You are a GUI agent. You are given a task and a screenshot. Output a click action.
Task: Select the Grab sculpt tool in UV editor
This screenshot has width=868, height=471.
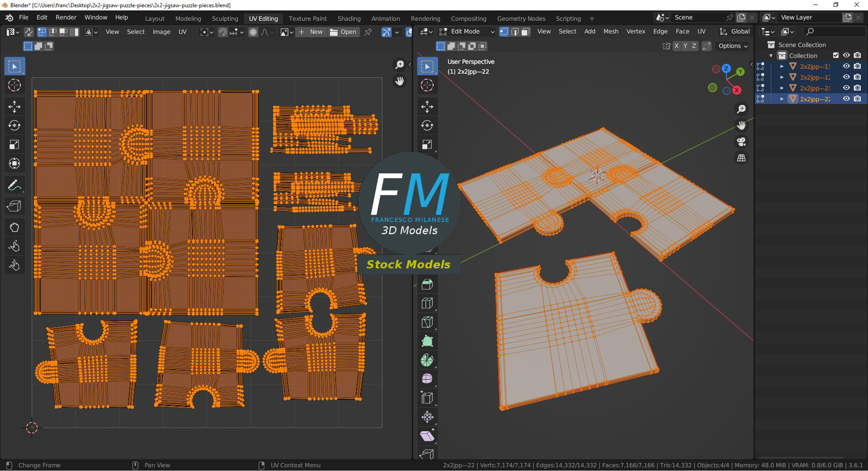14,227
